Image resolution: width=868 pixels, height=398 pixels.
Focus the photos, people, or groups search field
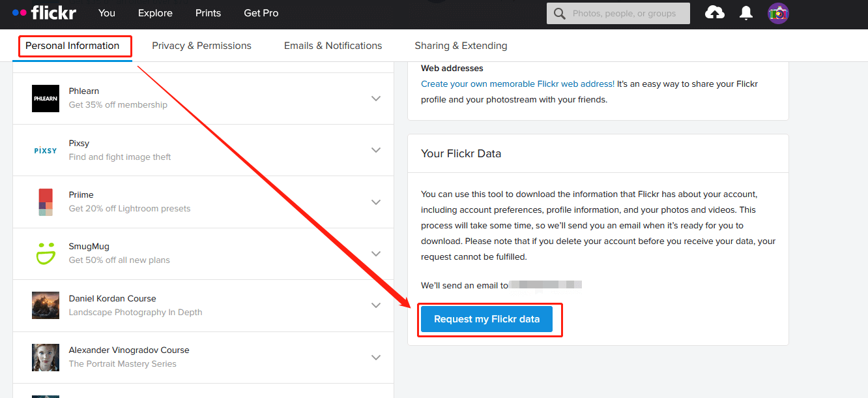pyautogui.click(x=624, y=14)
